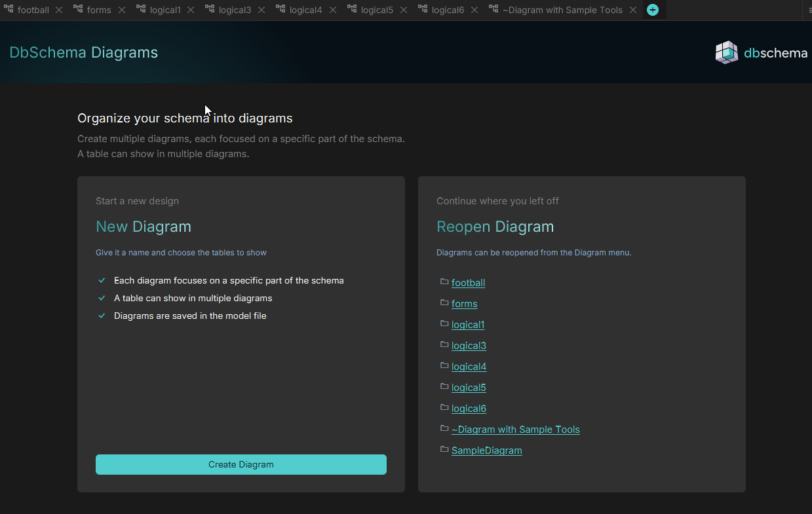
Task: Close the logical1 tab
Action: (x=191, y=10)
